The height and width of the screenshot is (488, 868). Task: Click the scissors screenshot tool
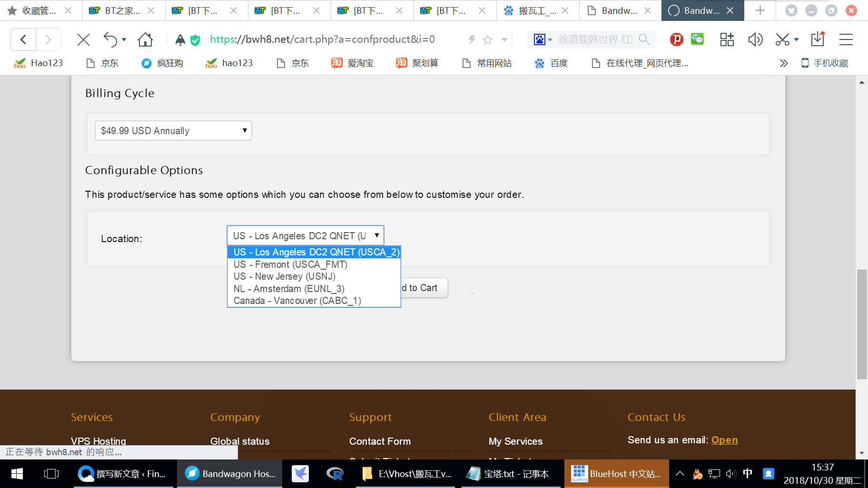point(782,39)
